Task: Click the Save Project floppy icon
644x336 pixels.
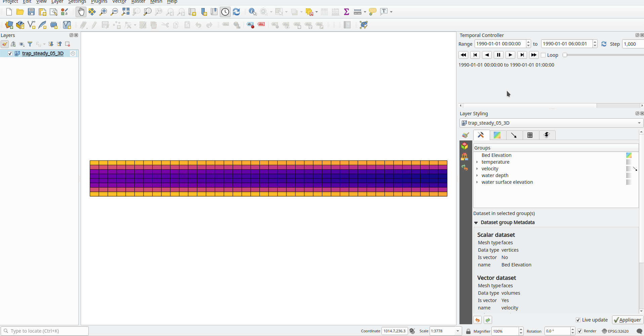Action: pyautogui.click(x=31, y=12)
